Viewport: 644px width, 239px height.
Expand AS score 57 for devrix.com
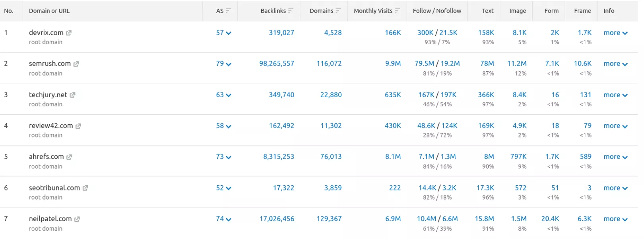(x=223, y=33)
